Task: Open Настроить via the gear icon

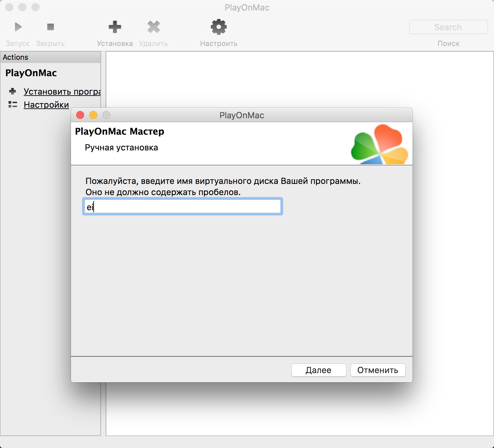Action: pos(218,27)
